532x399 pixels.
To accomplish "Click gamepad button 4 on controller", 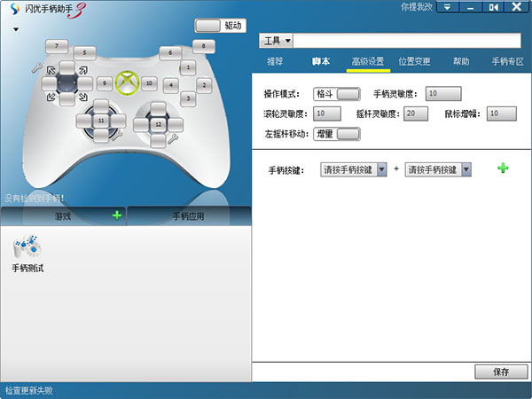I will (171, 85).
